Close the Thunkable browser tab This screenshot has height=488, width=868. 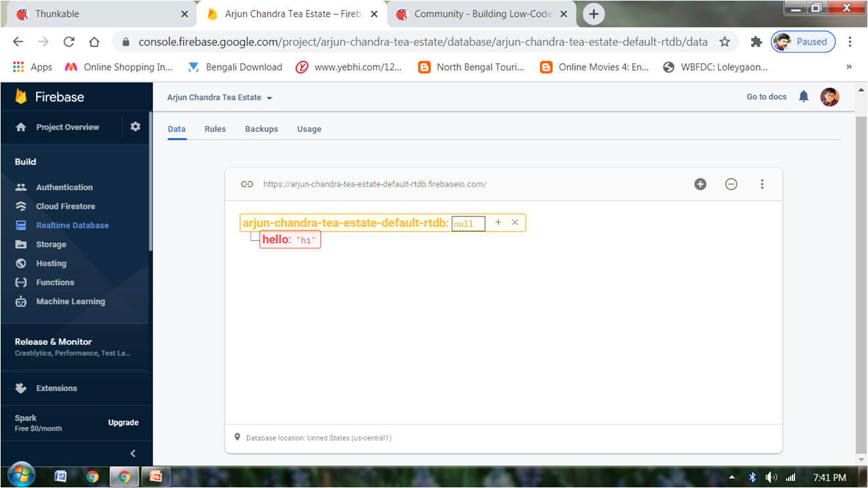point(184,14)
